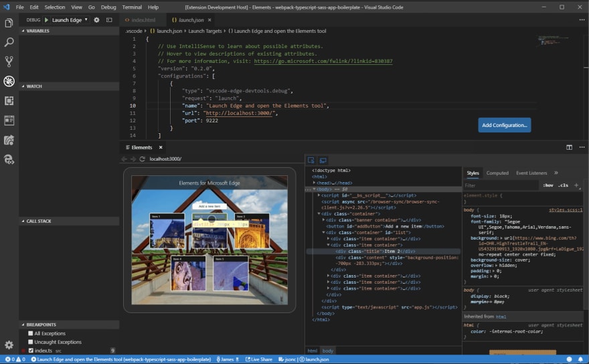Open the File menu
This screenshot has height=364, width=589.
point(19,7)
